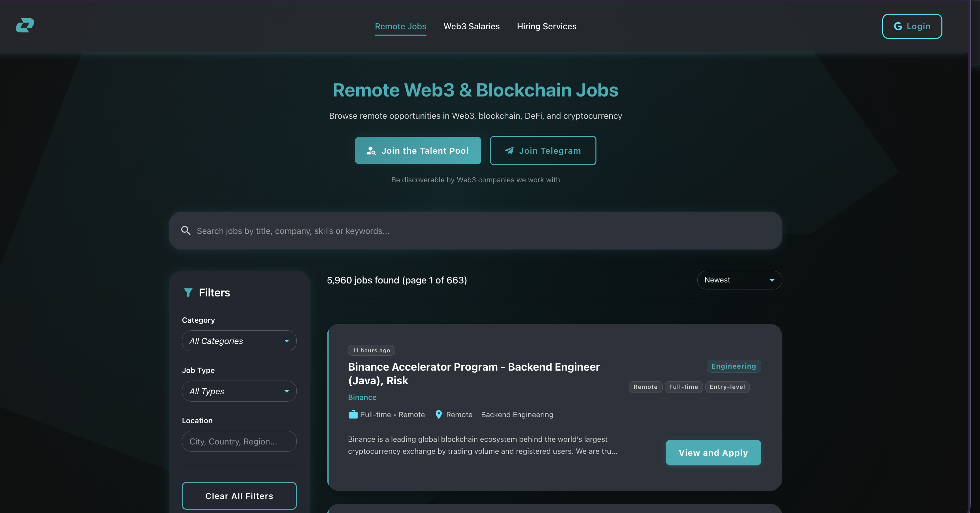Image resolution: width=980 pixels, height=513 pixels.
Task: Click the person search icon
Action: [x=371, y=151]
